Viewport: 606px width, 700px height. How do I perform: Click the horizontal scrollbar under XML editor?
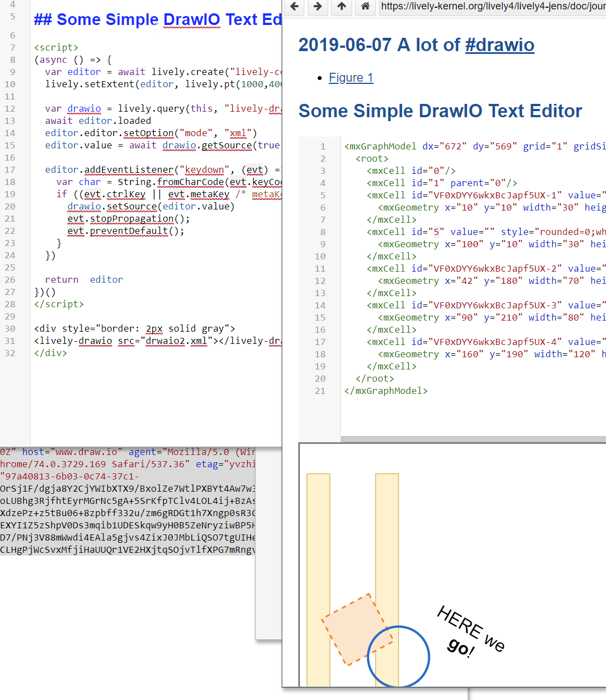[472, 439]
